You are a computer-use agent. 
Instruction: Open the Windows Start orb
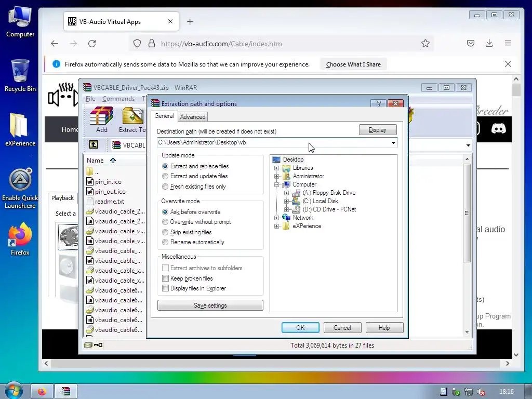pos(14,391)
